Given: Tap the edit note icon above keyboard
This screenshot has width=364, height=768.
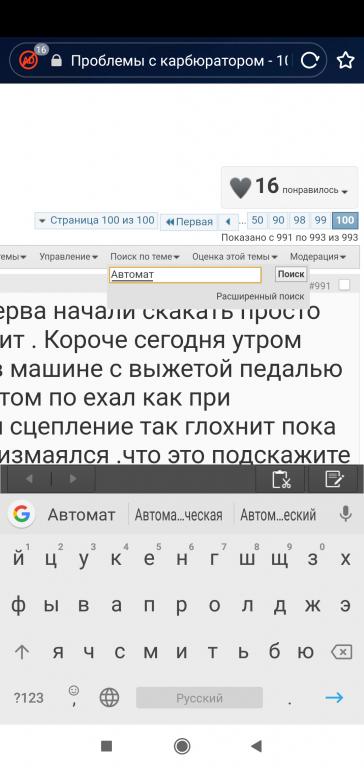Looking at the screenshot, I should click(335, 479).
